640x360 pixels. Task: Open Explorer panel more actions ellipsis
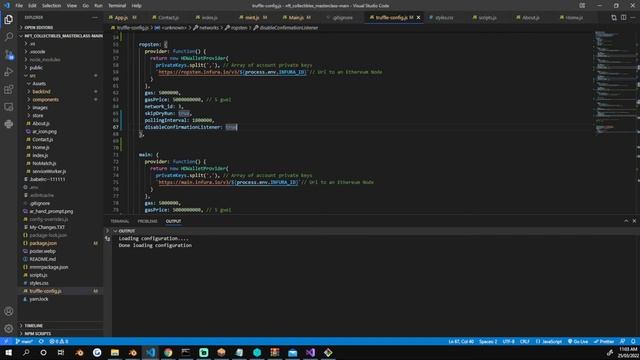point(95,18)
